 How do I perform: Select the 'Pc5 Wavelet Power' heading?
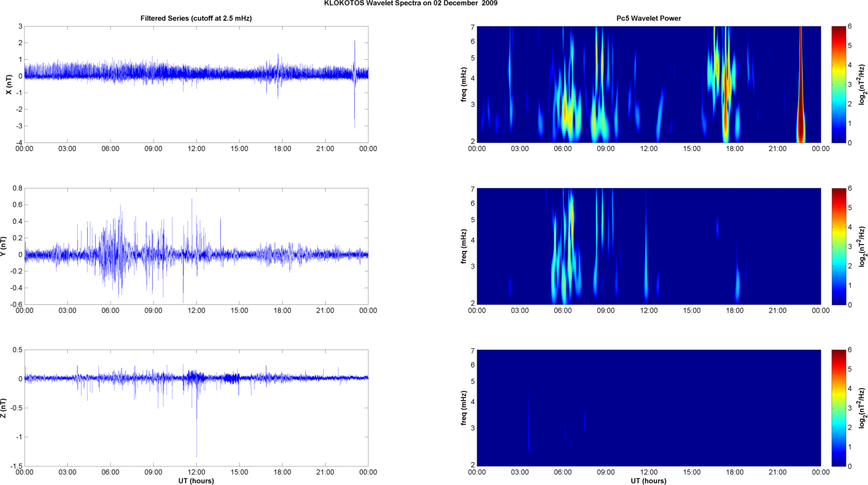pyautogui.click(x=648, y=18)
